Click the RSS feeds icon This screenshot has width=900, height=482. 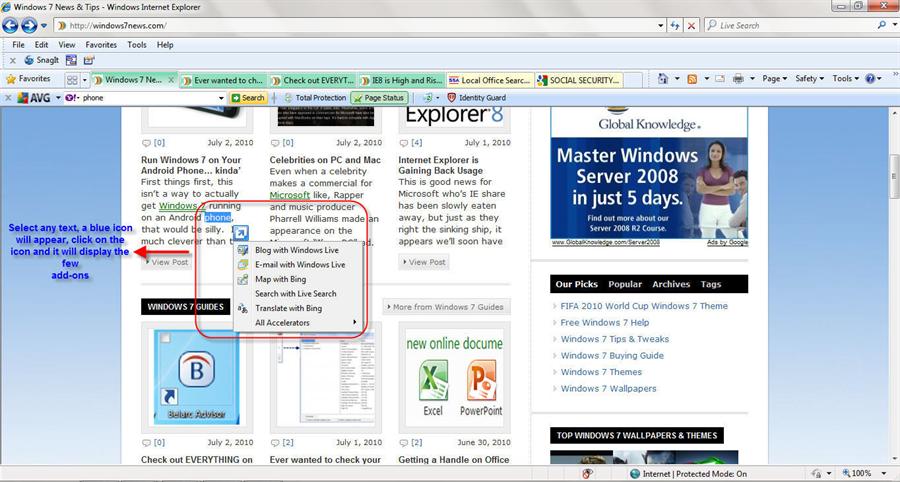(x=692, y=79)
